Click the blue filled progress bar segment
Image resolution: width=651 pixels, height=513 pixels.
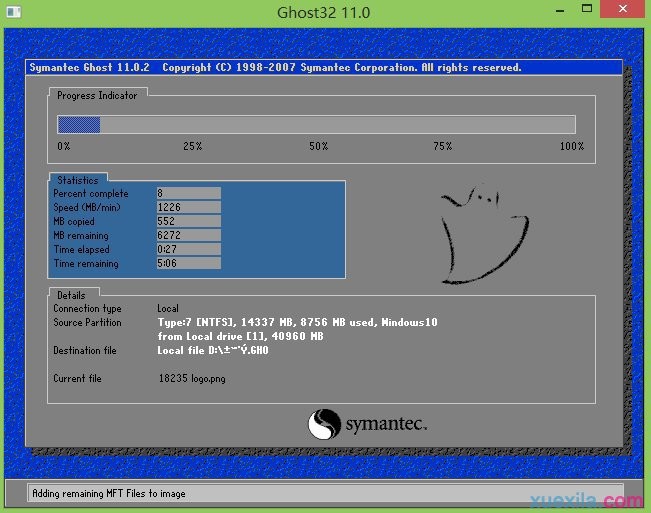click(79, 125)
